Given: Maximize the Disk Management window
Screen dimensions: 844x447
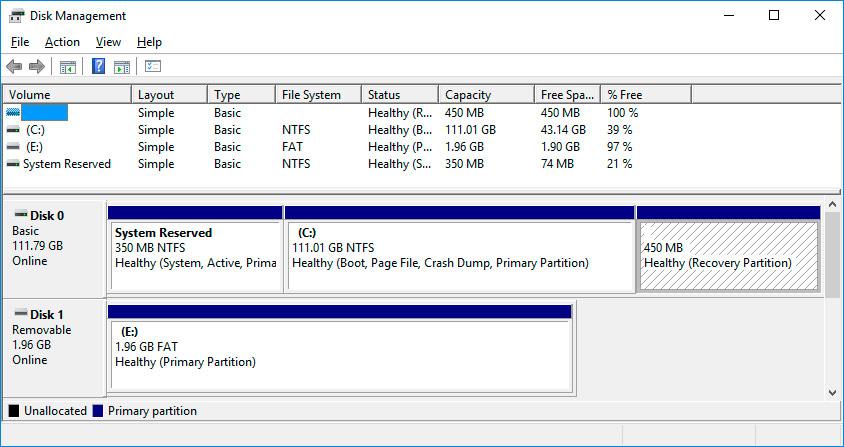Looking at the screenshot, I should coord(774,16).
